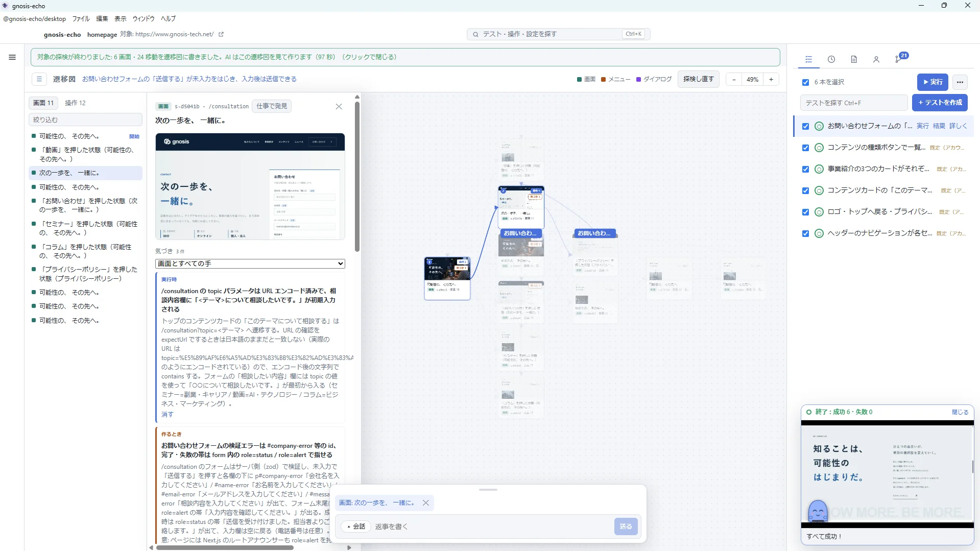980x551 pixels.
Task: Open the 会話 mode selector
Action: click(356, 526)
